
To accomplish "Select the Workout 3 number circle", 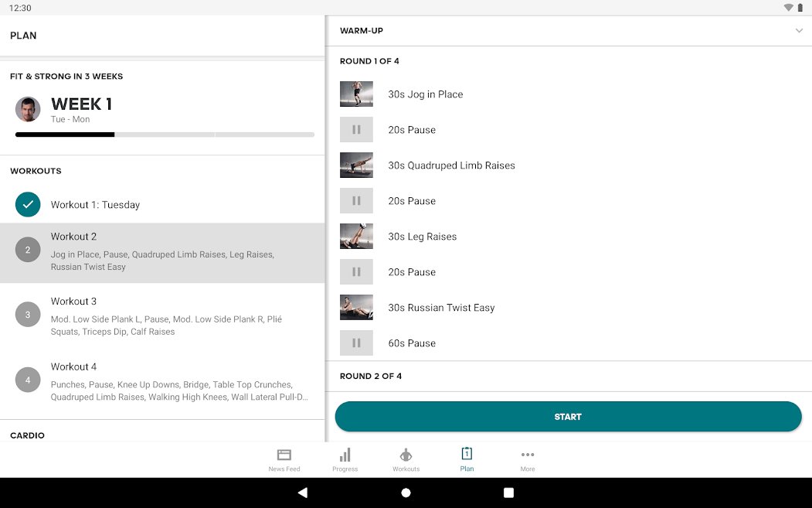I will [28, 315].
